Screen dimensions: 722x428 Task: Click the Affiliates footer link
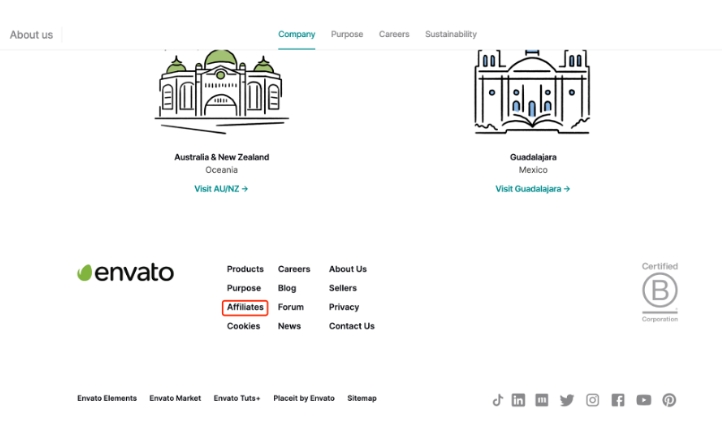pos(245,307)
